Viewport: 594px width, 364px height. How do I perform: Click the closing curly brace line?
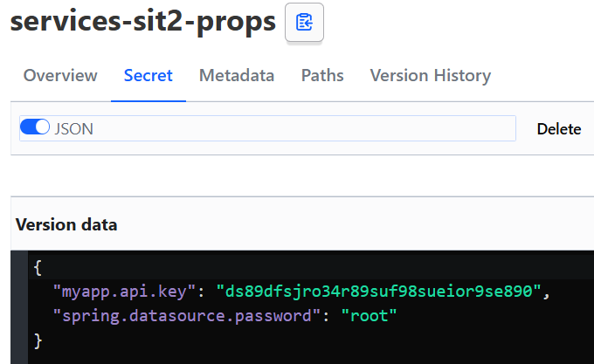click(38, 339)
